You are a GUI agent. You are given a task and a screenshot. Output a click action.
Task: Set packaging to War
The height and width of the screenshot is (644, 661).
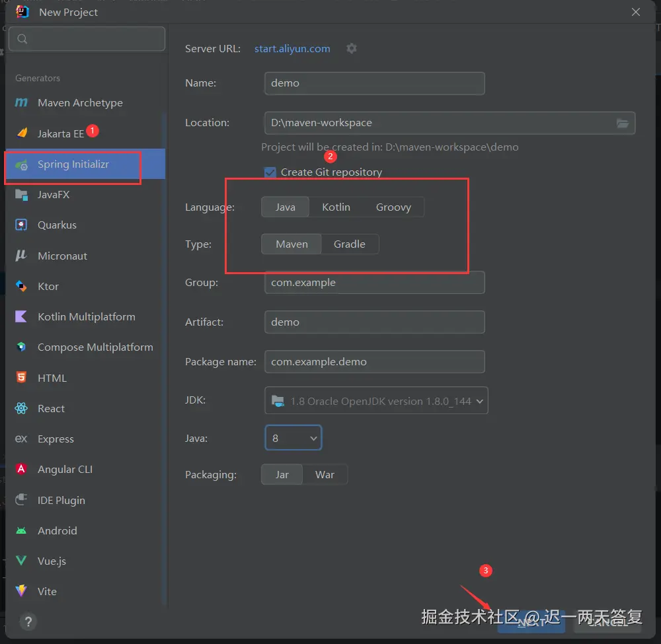point(325,474)
